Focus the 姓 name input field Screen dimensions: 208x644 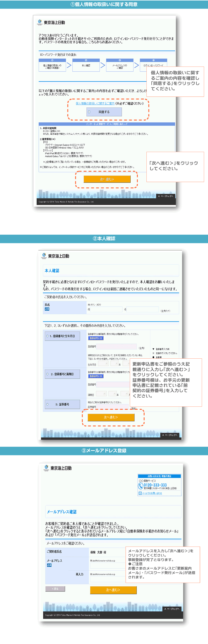click(x=106, y=309)
